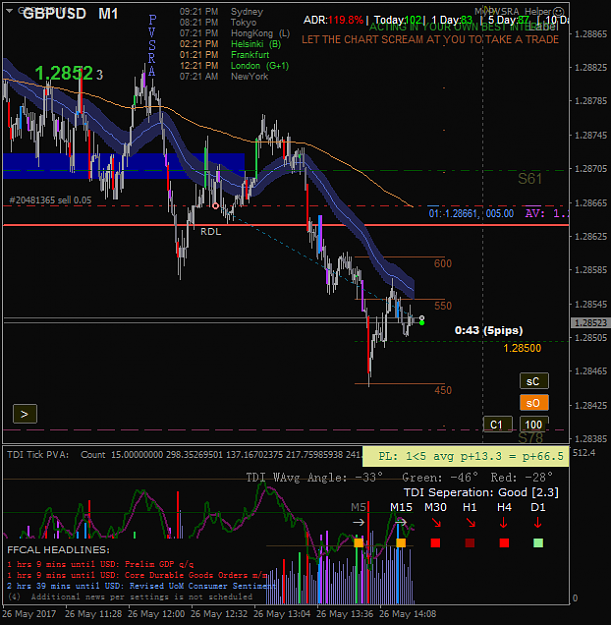This screenshot has height=625, width=611.
Task: Click the Revised UoM Consumer Sentiment headline
Action: click(x=141, y=586)
